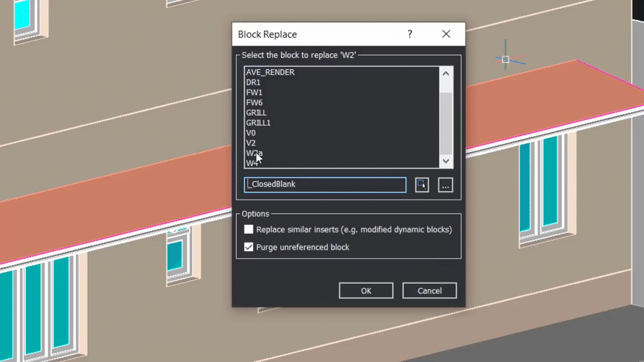Select AVE_RENDER in the block list
644x362 pixels.
[x=270, y=72]
